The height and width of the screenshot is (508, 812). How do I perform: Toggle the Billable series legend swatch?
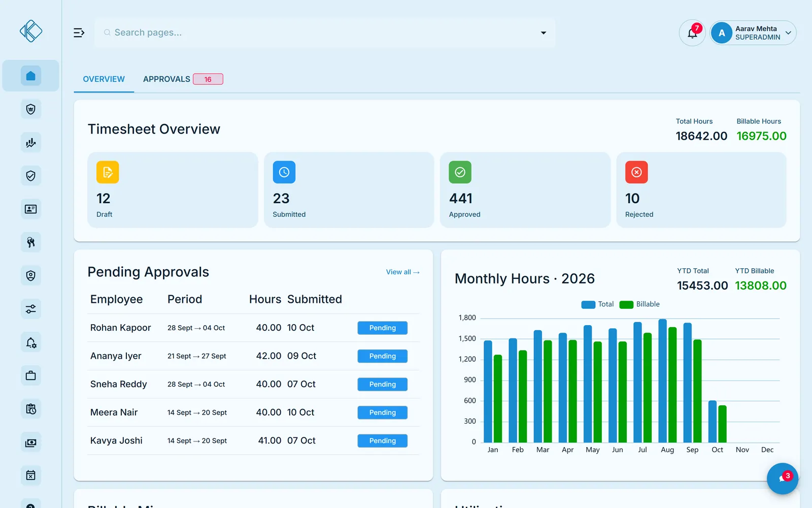tap(626, 304)
